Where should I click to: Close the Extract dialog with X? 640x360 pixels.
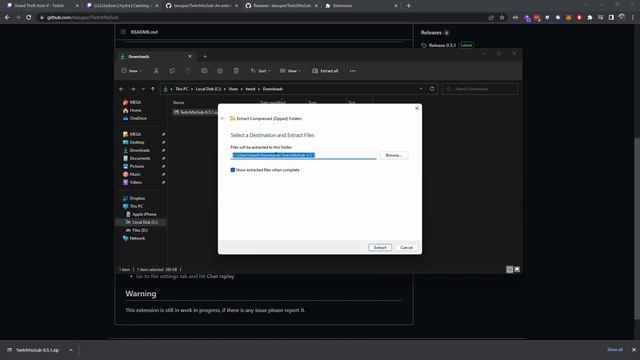pyautogui.click(x=417, y=108)
